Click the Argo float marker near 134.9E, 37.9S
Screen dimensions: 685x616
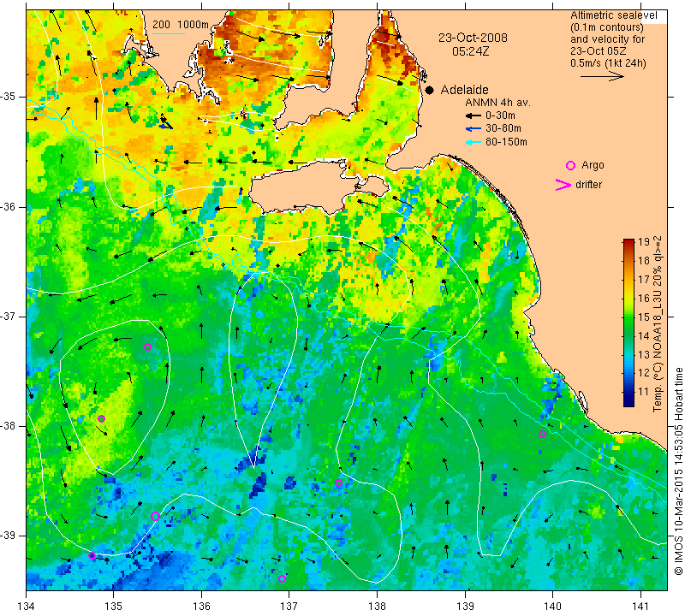tap(101, 418)
